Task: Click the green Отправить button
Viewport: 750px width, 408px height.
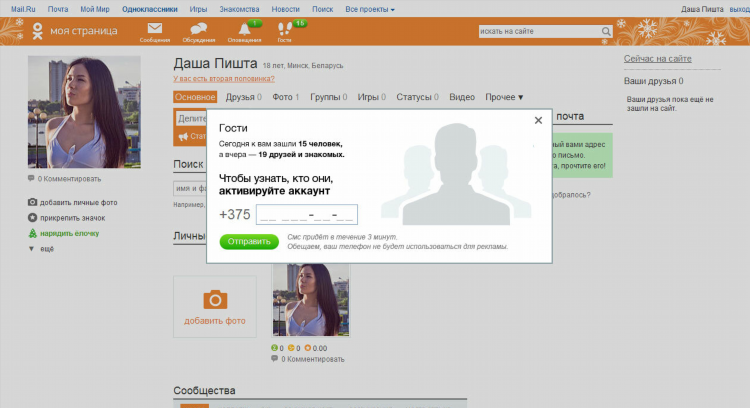Action: click(249, 242)
